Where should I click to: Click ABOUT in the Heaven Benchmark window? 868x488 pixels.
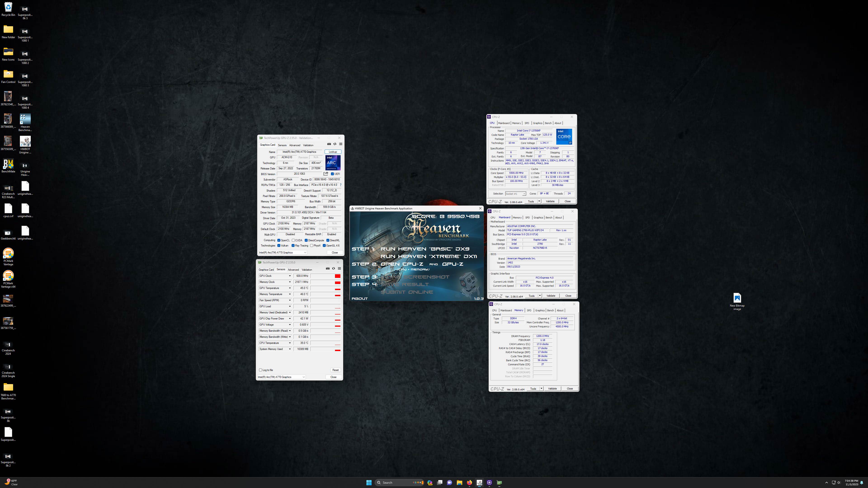click(360, 298)
